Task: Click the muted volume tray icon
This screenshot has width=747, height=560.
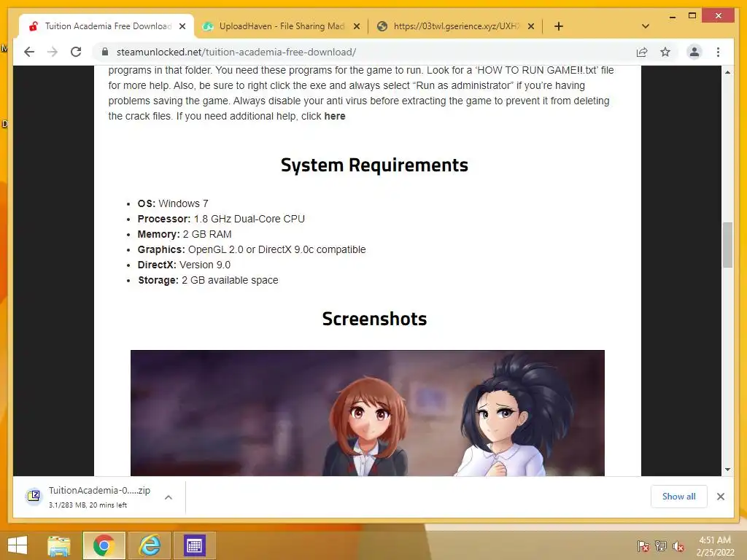Action: click(678, 546)
